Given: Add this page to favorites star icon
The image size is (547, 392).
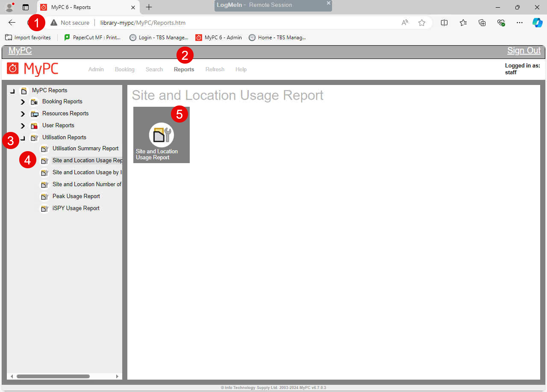Looking at the screenshot, I should coord(422,23).
